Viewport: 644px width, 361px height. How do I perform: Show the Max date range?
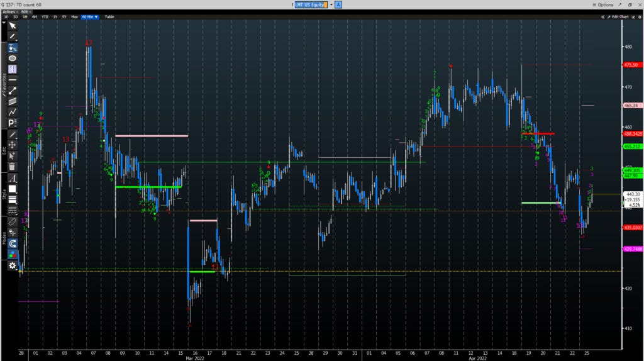pos(74,17)
